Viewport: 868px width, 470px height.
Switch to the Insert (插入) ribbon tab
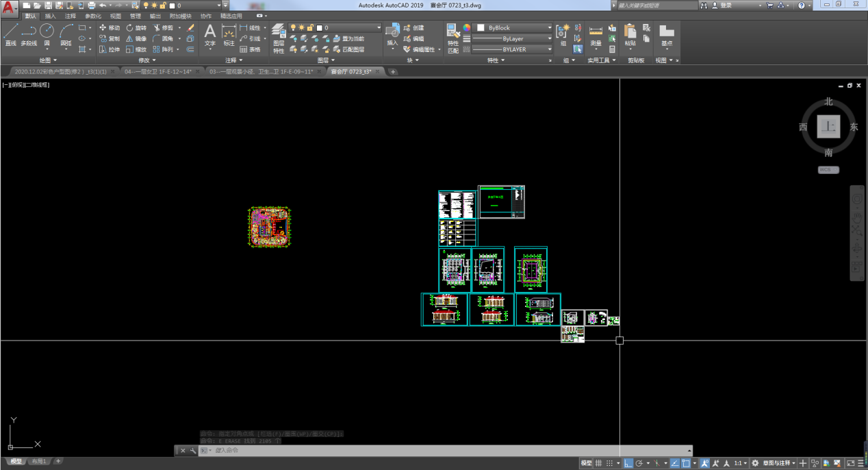tap(51, 16)
